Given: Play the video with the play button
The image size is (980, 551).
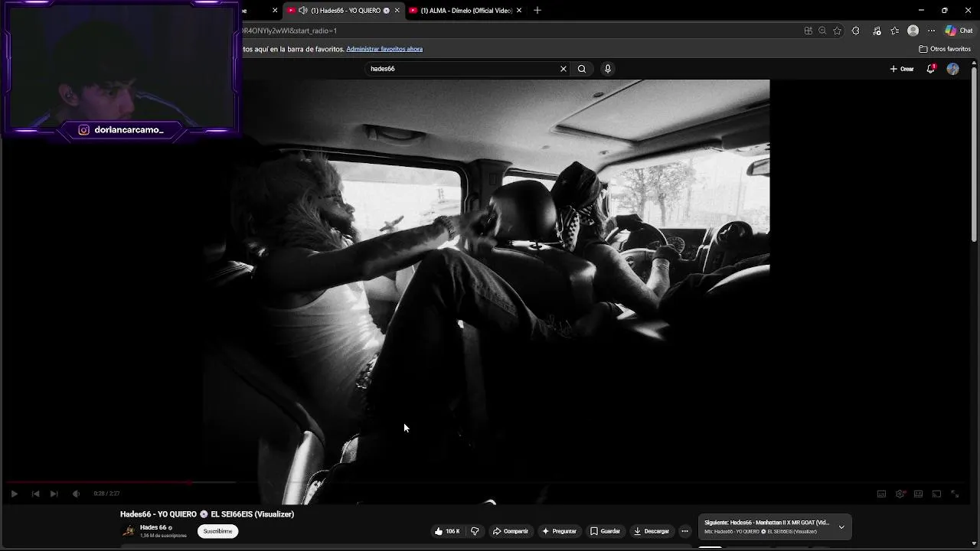Looking at the screenshot, I should coord(14,494).
